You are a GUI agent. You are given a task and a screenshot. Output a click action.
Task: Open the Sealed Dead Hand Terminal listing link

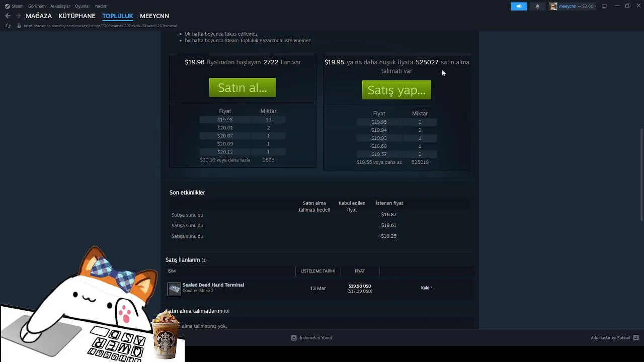pos(213,285)
